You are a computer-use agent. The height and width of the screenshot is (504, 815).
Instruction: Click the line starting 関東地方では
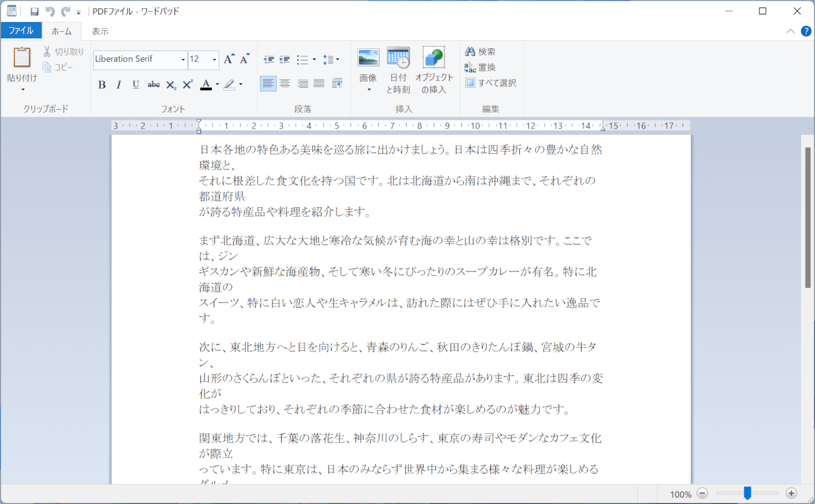click(x=400, y=438)
